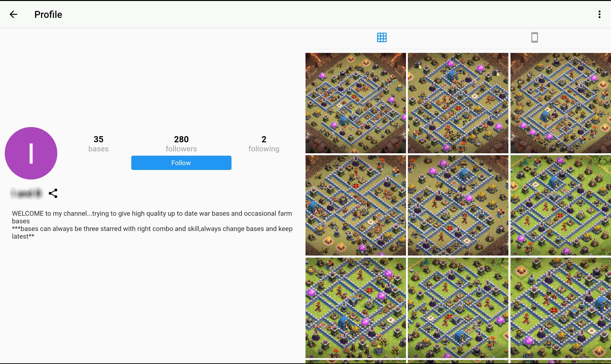
Task: Select middle top base layout
Action: [458, 103]
